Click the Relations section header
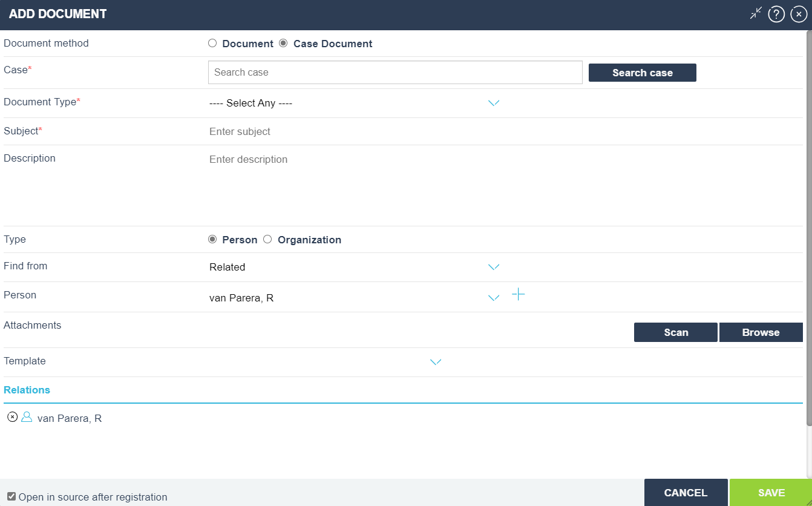 coord(27,390)
